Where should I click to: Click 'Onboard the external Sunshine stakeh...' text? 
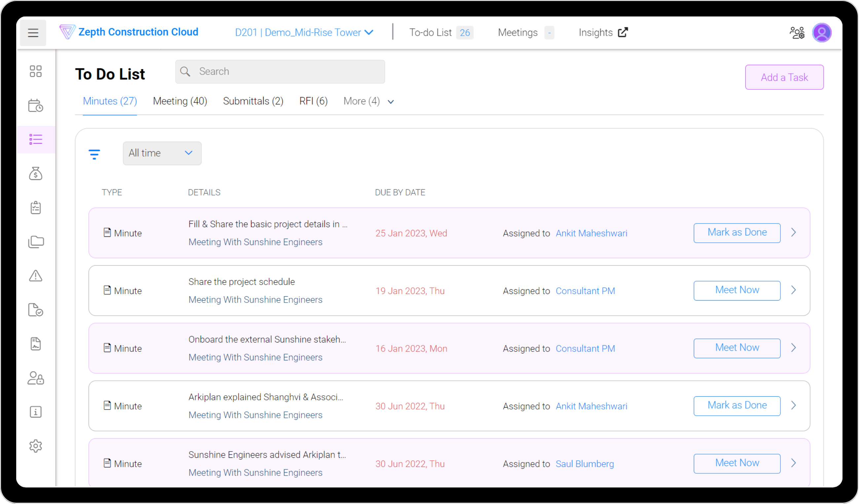point(267,339)
